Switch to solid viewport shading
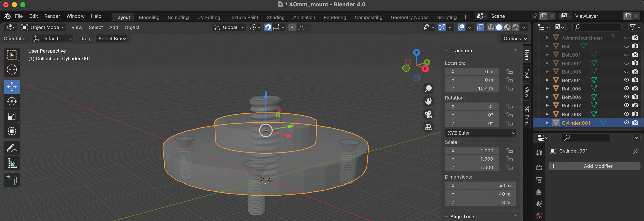This screenshot has height=221, width=644. point(499,27)
